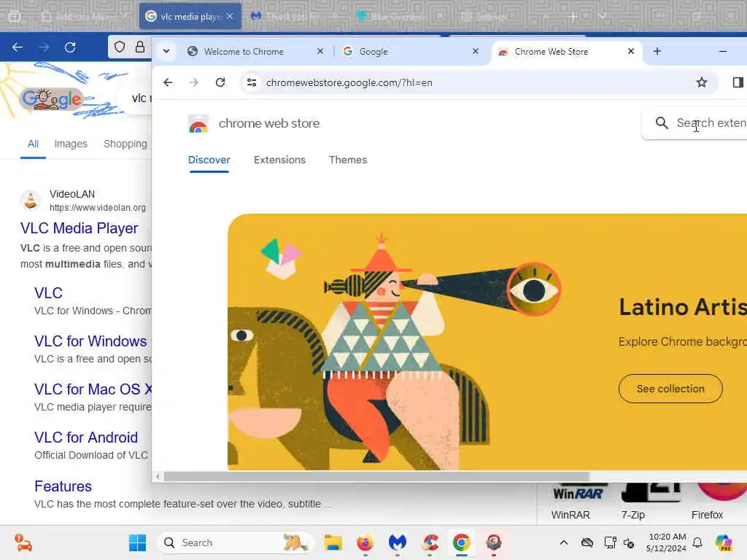The width and height of the screenshot is (747, 560).
Task: Open CCleaner from the taskbar
Action: click(x=430, y=542)
